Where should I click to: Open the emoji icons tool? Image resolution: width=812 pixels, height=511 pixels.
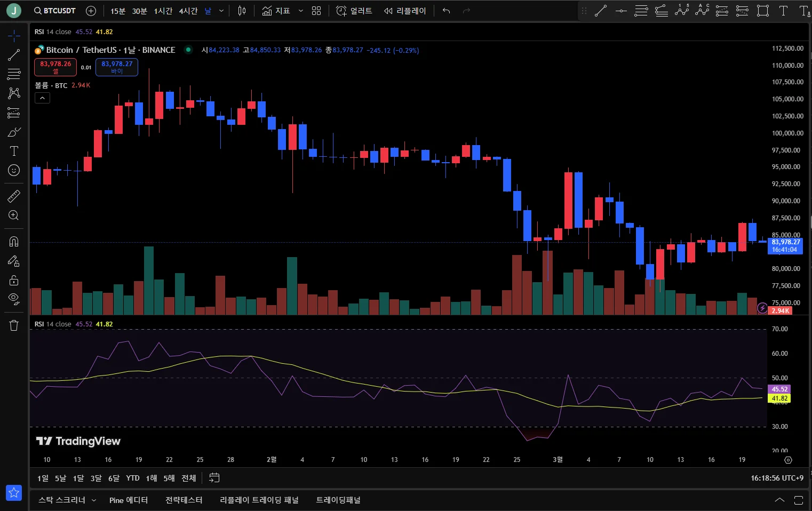pyautogui.click(x=14, y=170)
